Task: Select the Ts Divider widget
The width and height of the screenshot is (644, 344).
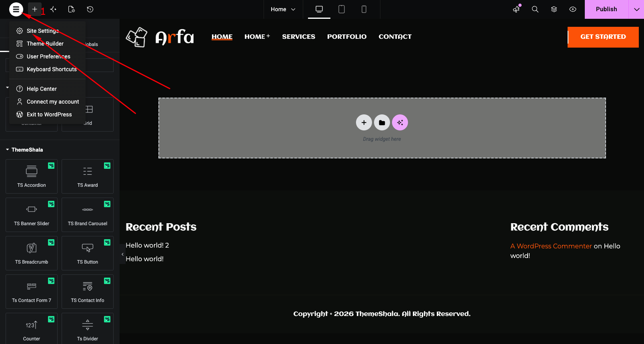Action: (88, 328)
